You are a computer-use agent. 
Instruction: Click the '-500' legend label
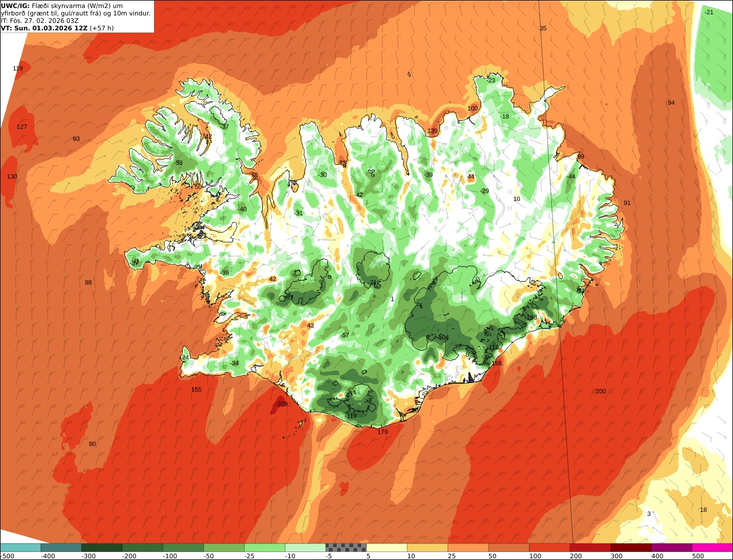7,556
